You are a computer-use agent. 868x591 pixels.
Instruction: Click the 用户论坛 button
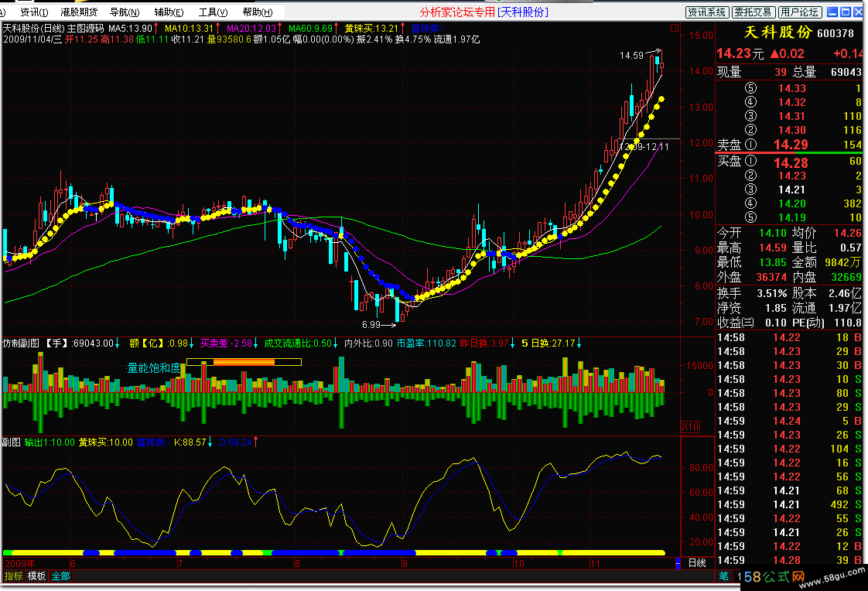[x=799, y=12]
